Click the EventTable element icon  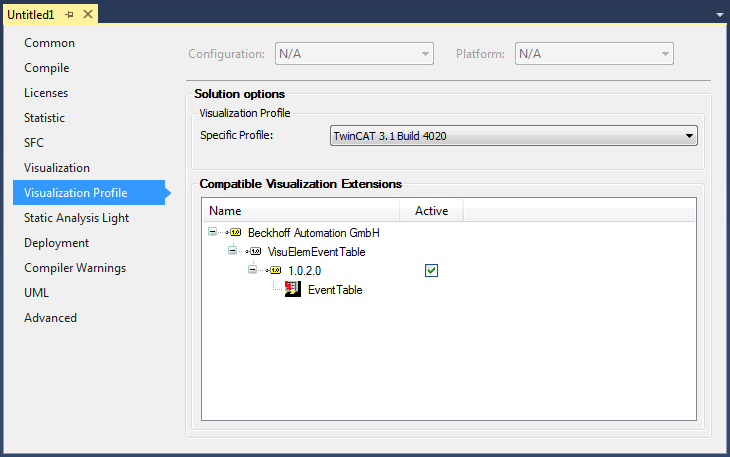293,289
